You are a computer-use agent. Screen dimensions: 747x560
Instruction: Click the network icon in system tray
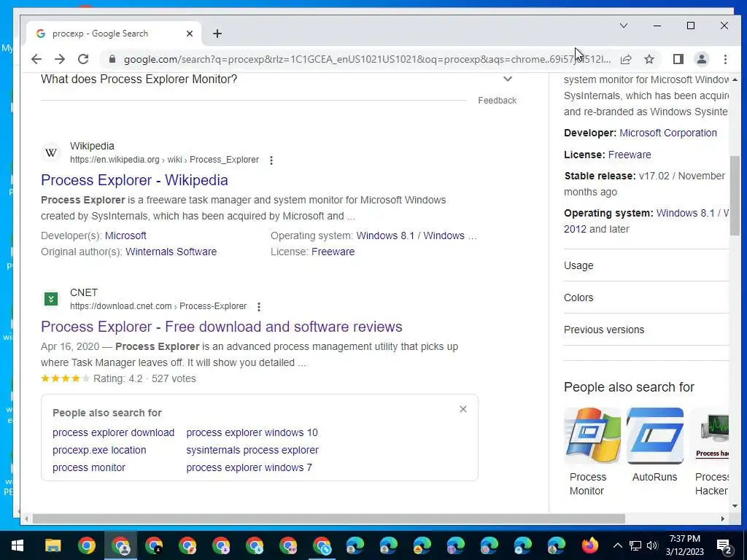pos(635,545)
